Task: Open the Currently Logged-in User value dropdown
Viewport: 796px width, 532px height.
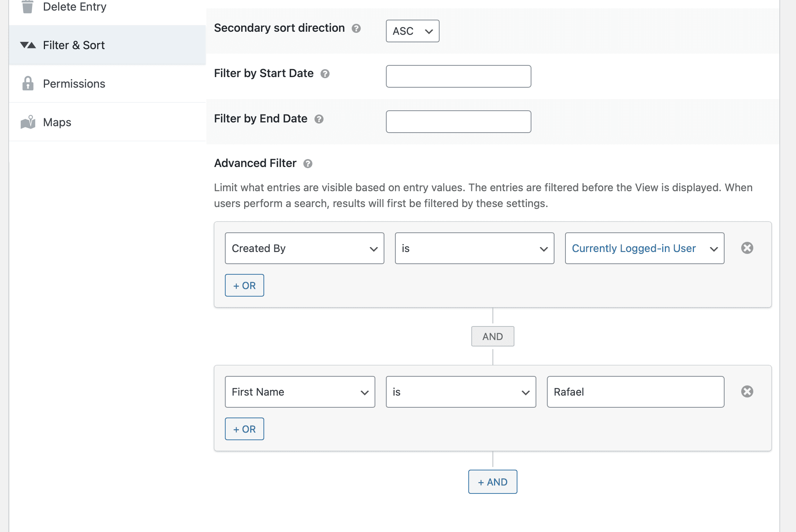Action: (x=644, y=248)
